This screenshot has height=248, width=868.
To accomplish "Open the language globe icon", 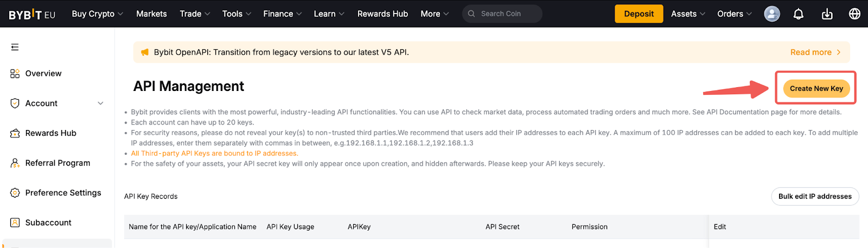I will tap(854, 14).
